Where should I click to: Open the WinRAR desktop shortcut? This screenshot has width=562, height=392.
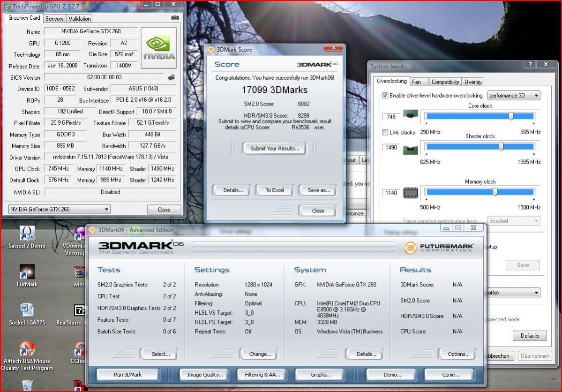[x=79, y=276]
